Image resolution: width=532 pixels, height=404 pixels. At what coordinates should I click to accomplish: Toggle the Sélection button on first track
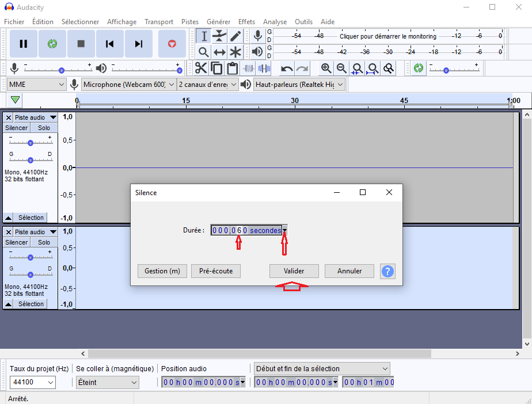coord(31,218)
